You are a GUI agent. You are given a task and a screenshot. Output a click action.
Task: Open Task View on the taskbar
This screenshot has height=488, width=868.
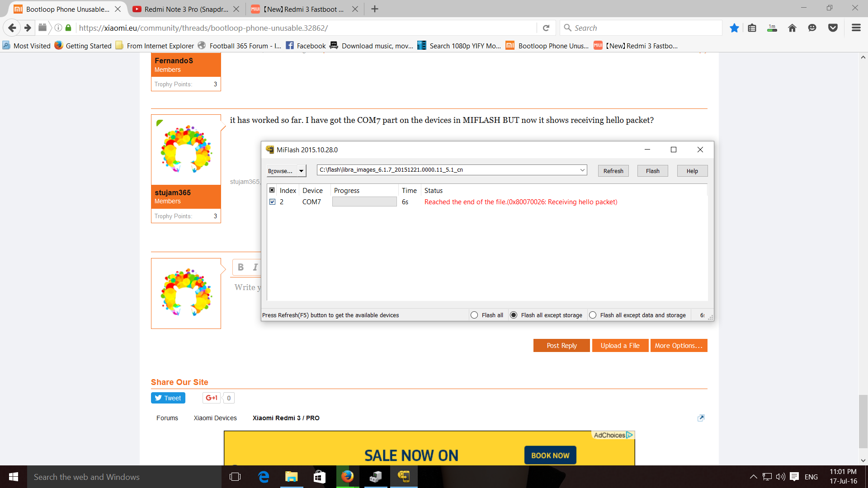coord(235,477)
